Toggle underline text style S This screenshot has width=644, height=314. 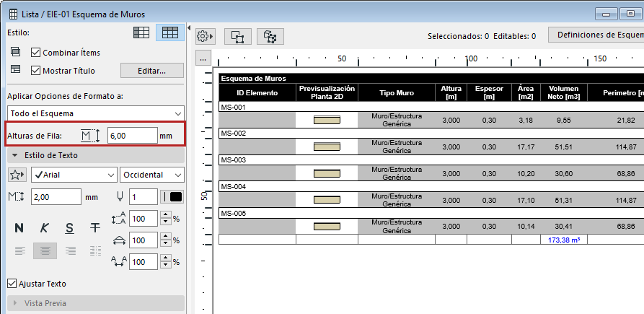point(70,228)
